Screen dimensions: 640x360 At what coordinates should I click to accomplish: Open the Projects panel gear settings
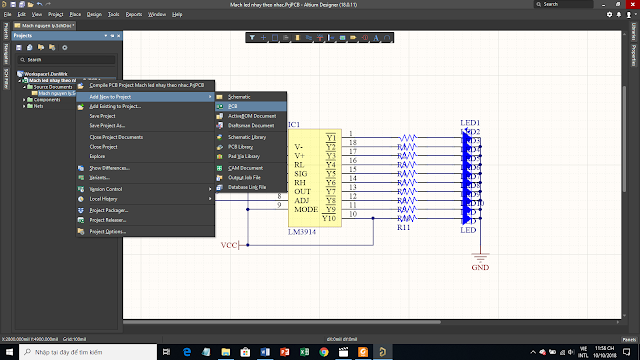coord(64,47)
